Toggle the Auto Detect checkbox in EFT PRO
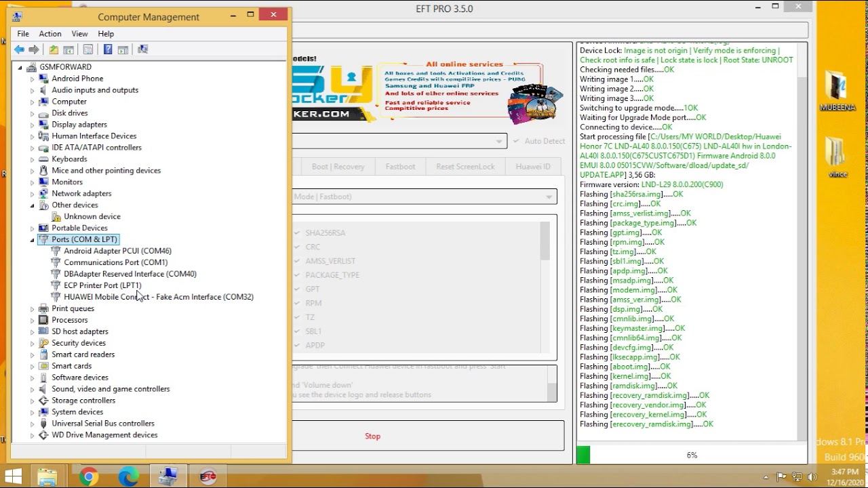 [x=517, y=141]
